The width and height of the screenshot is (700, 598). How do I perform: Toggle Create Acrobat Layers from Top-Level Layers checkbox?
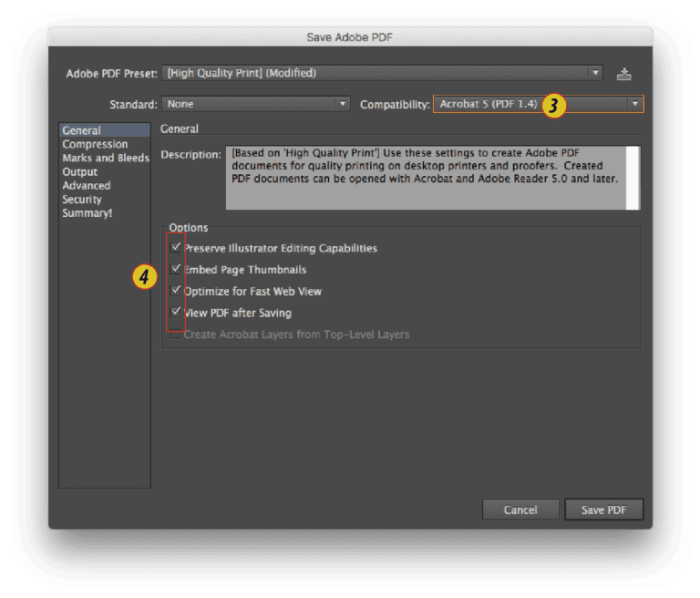point(175,334)
